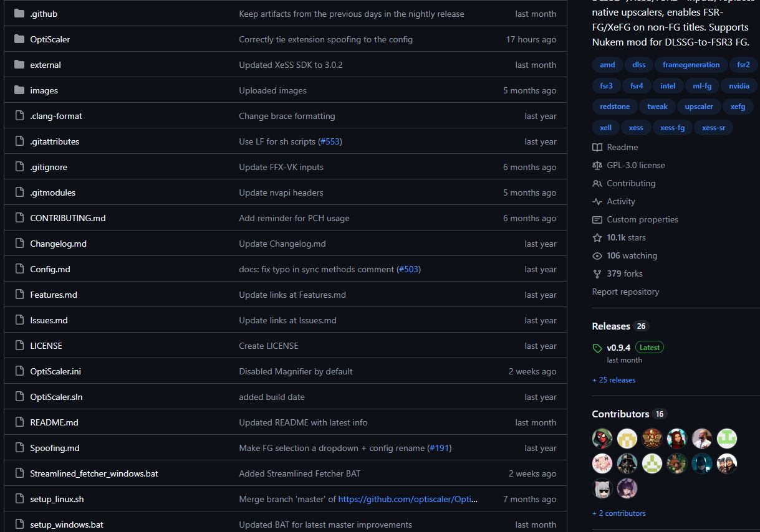Select the xess-fg topic tag
Screen dimensions: 760x532
(673, 128)
